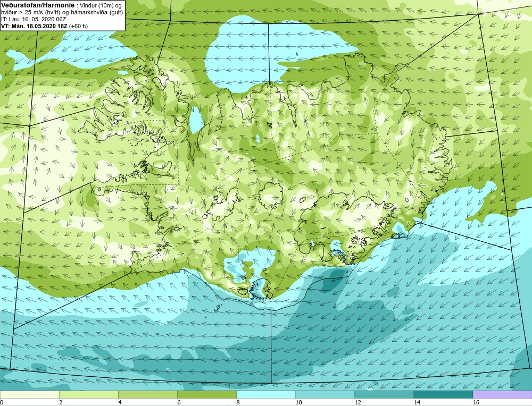Image resolution: width=532 pixels, height=406 pixels.
Task: Click the legend label '6'
Action: click(179, 402)
